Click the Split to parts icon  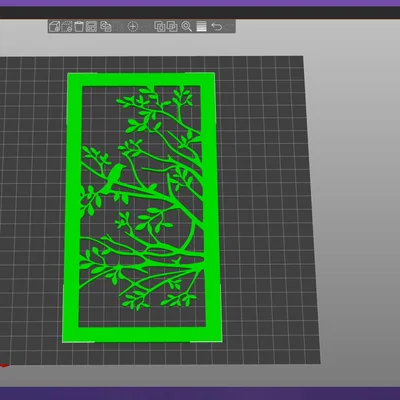[x=172, y=26]
